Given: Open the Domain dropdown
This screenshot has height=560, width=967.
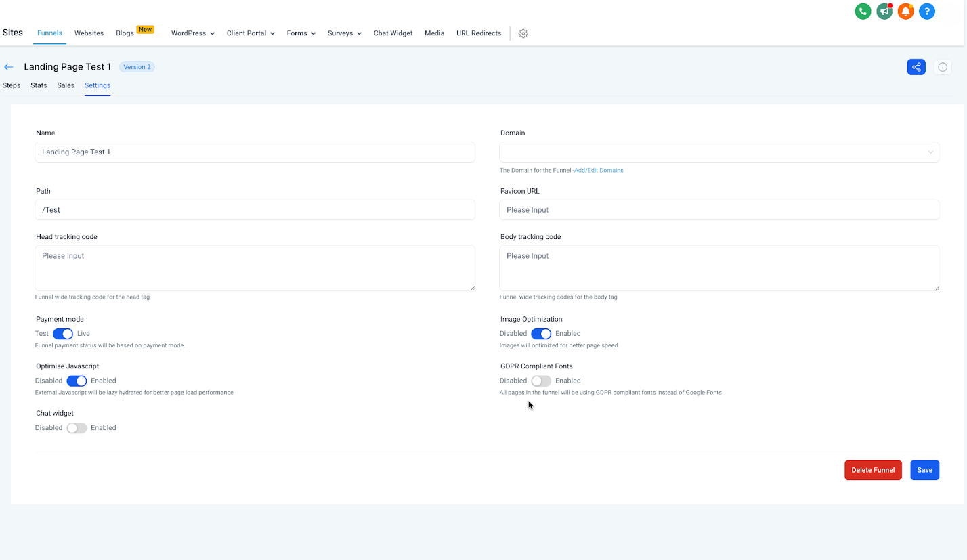Looking at the screenshot, I should click(x=719, y=152).
